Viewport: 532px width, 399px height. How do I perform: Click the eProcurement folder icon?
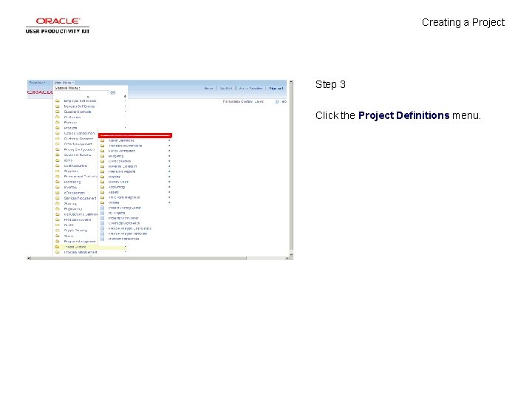pos(58,193)
